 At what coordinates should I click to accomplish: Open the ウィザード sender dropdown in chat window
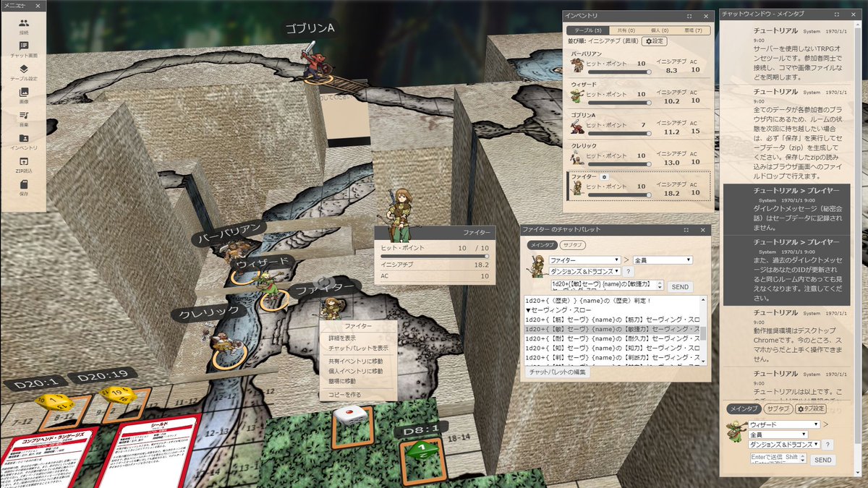pyautogui.click(x=785, y=424)
